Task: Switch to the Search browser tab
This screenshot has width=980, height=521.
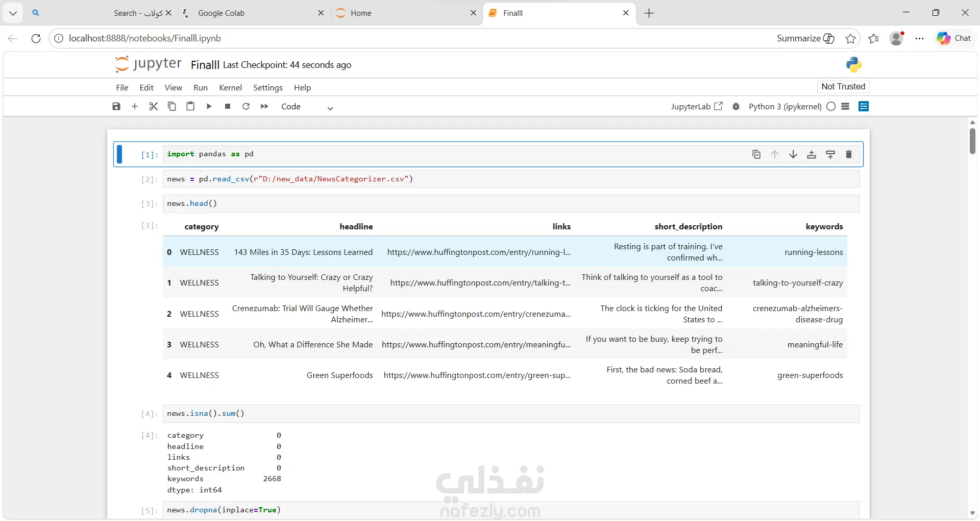Action: click(x=101, y=13)
